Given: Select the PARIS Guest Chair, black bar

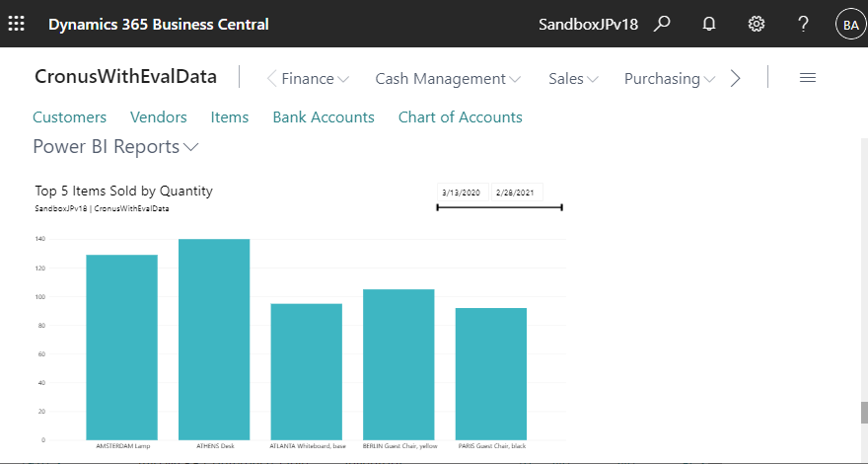Looking at the screenshot, I should click(x=491, y=374).
